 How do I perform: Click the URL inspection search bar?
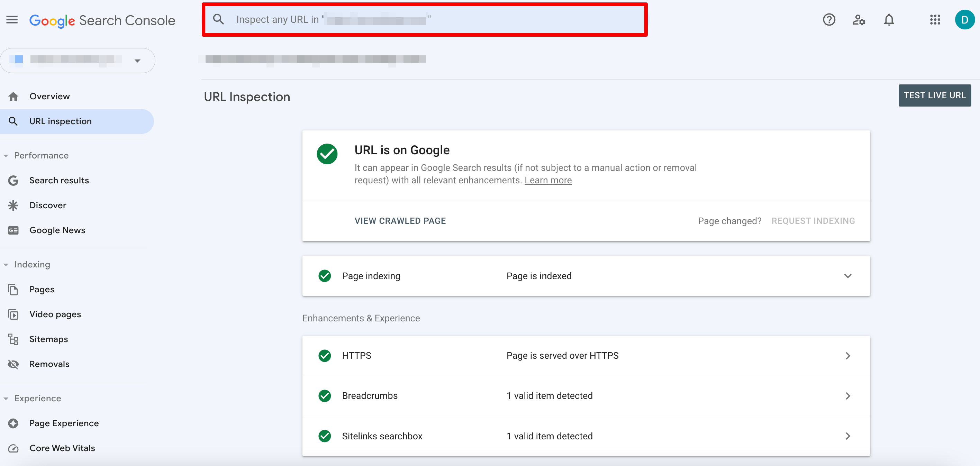point(426,19)
